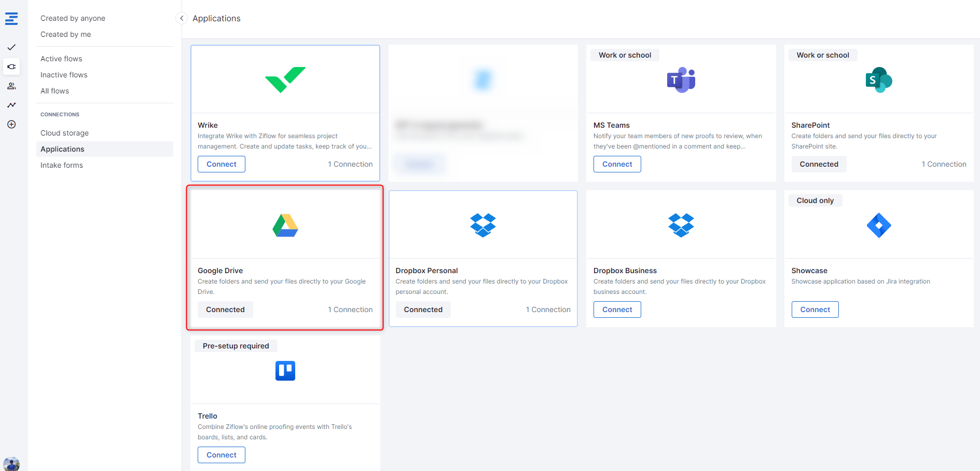Click the Trello logo icon
Viewport: 980px width, 471px height.
285,371
